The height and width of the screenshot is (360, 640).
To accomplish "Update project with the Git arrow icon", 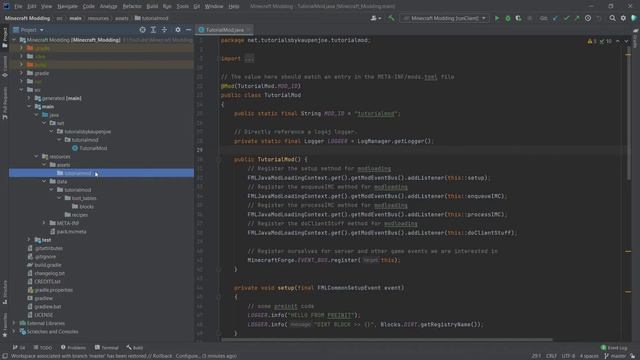I will [555, 18].
